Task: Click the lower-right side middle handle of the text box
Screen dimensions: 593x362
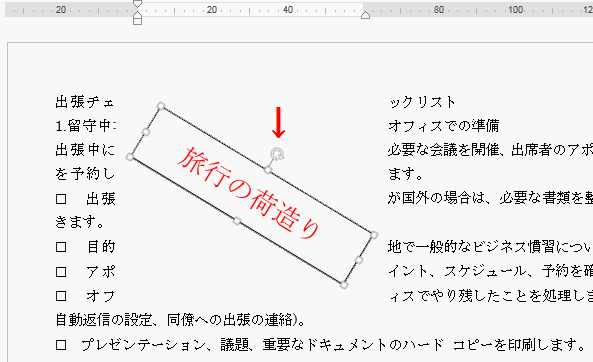Action: pos(359,260)
